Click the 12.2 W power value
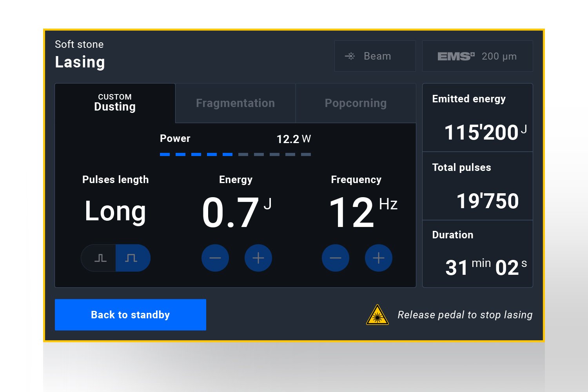The image size is (588, 392). pyautogui.click(x=294, y=139)
